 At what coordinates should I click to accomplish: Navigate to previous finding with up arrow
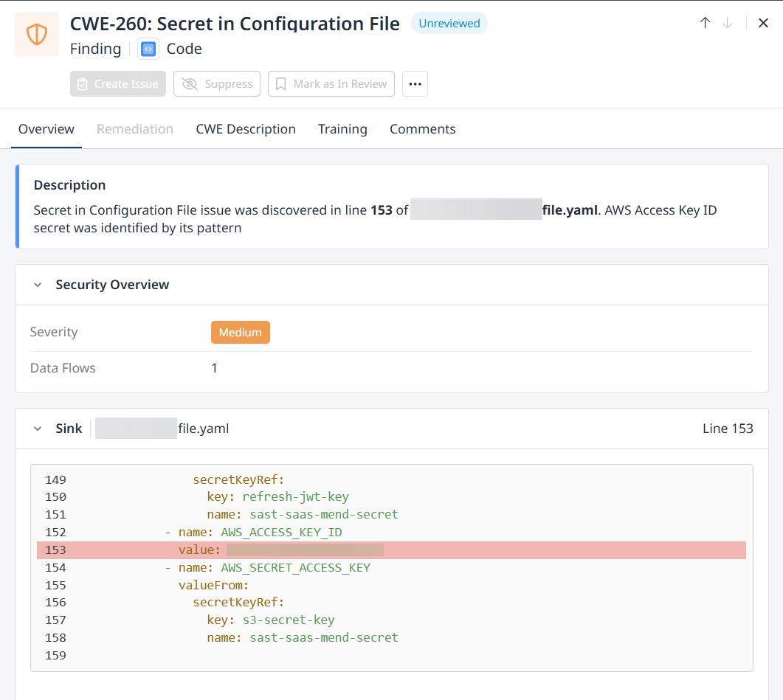tap(705, 23)
